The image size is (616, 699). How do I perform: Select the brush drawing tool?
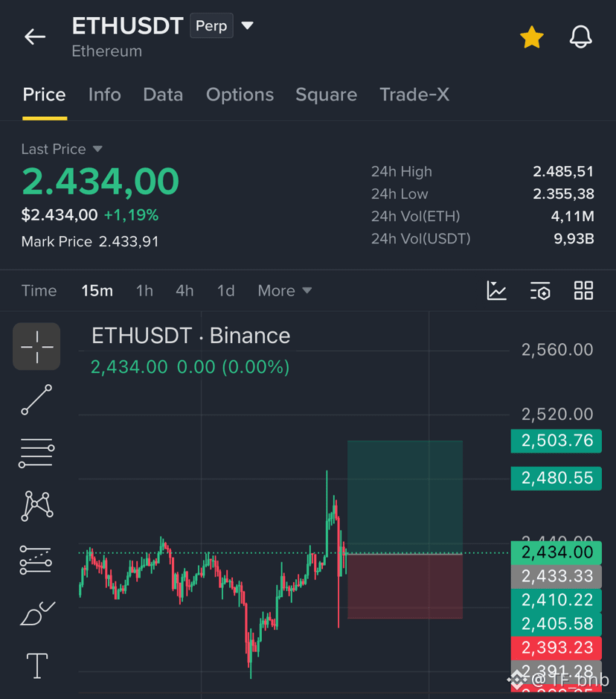(x=37, y=613)
